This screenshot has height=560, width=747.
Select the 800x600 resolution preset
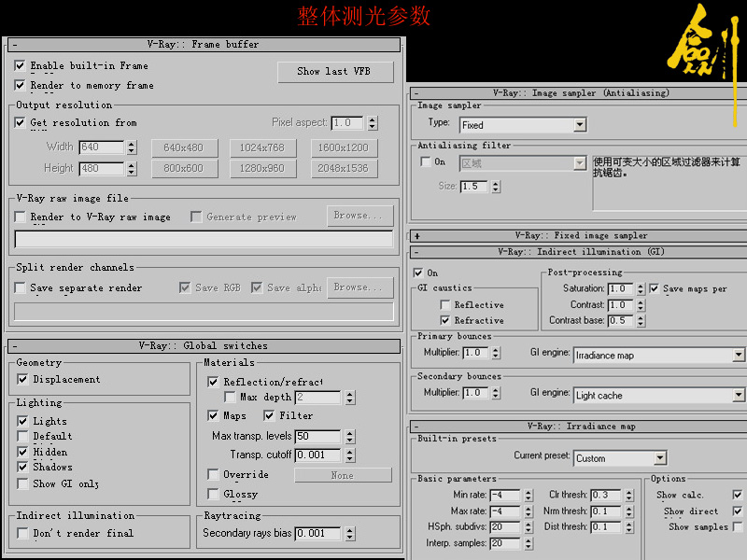point(183,169)
